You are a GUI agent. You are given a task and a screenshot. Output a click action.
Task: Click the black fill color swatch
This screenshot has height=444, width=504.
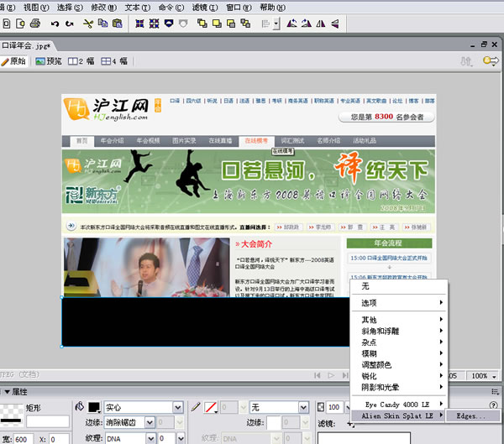(x=94, y=407)
